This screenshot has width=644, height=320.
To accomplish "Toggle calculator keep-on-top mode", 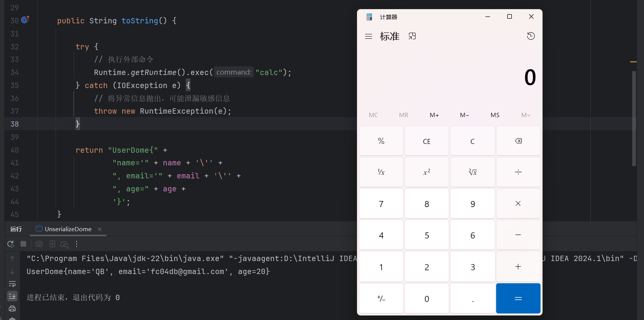I will click(412, 36).
